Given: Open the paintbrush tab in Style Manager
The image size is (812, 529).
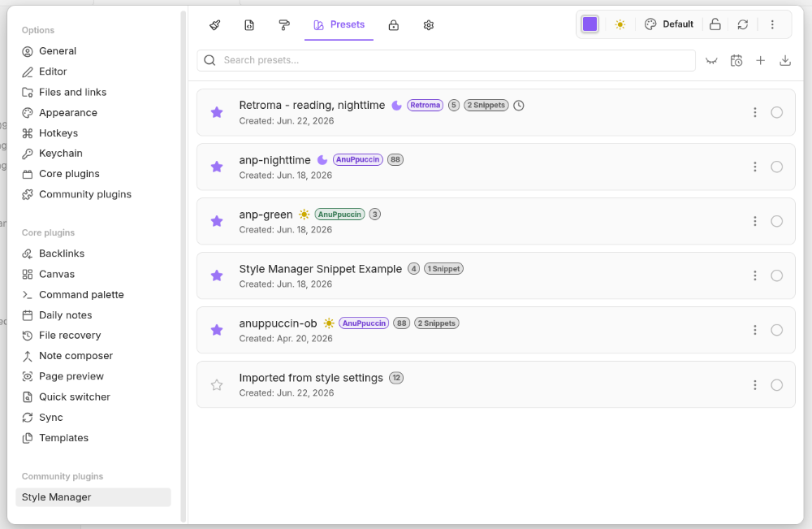Looking at the screenshot, I should (215, 25).
